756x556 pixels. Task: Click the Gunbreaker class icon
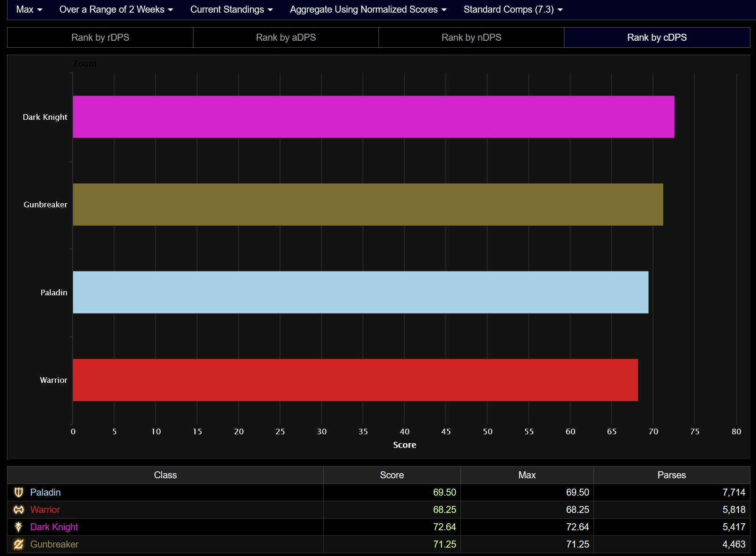point(19,544)
